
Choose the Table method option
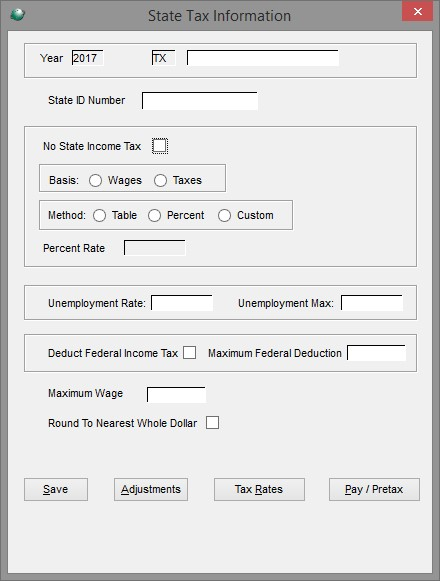[99, 216]
